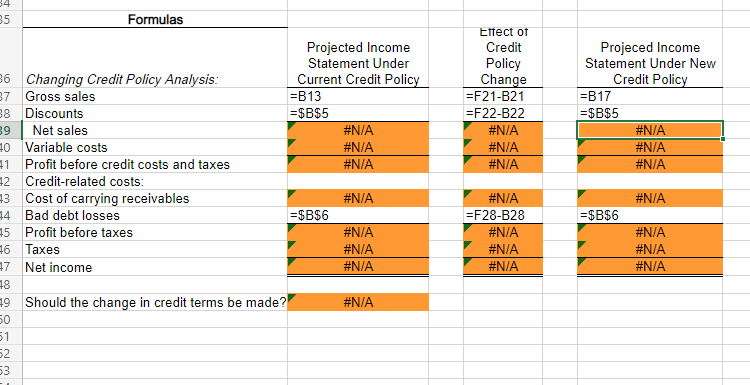Screen dimensions: 750x385
Task: Click the Profit before taxes label
Action: (x=79, y=232)
